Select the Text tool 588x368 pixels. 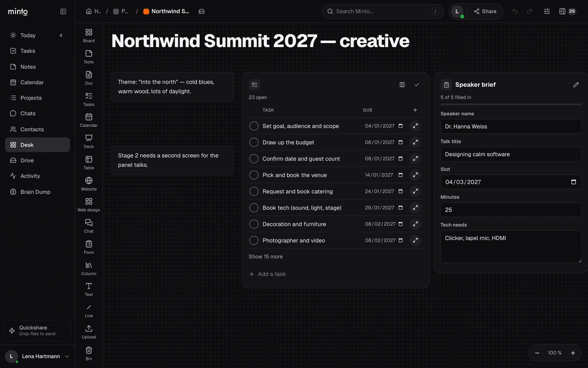click(x=89, y=290)
